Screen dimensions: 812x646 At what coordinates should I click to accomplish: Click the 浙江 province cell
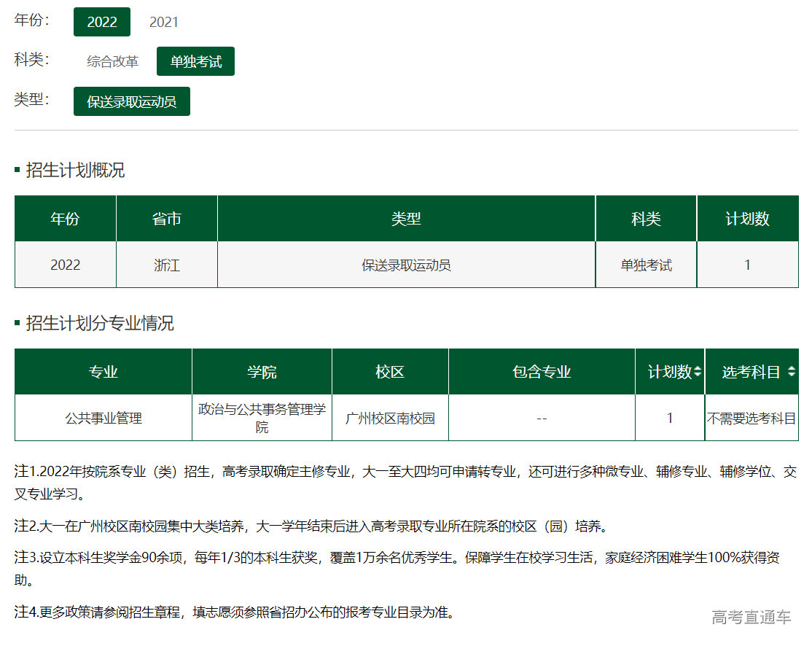167,265
